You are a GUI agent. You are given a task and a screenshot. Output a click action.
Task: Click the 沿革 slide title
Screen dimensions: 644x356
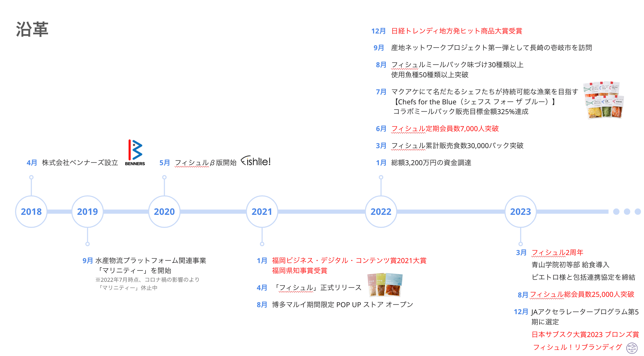[32, 29]
